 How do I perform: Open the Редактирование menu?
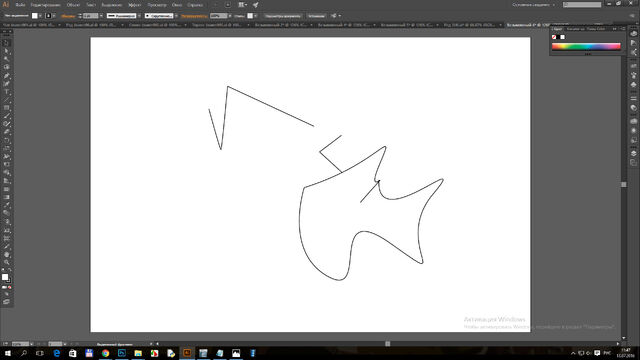coord(45,5)
